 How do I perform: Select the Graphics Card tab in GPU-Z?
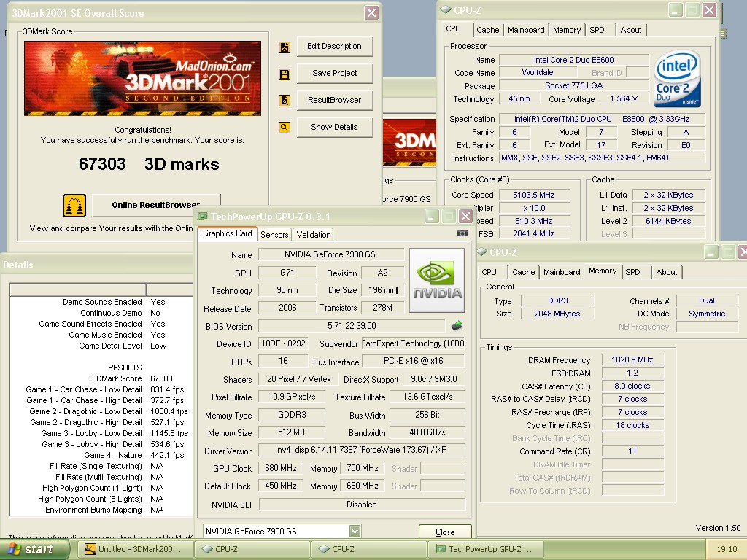[227, 233]
